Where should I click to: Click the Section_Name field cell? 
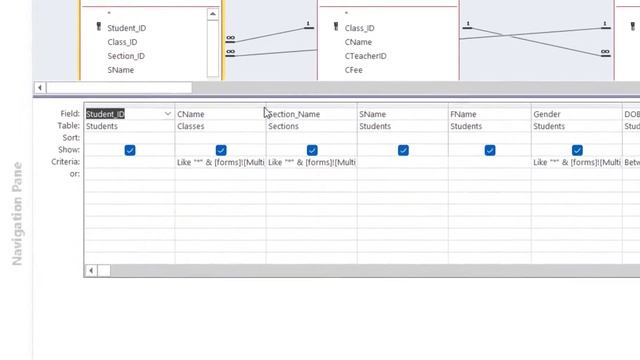[x=311, y=114]
